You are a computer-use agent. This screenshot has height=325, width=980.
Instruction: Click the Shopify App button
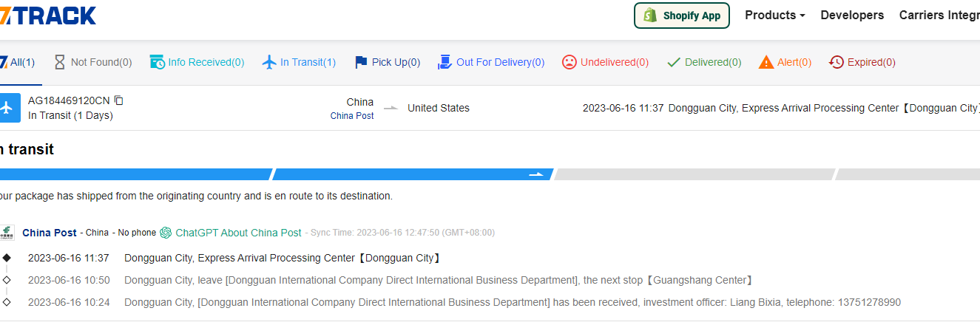682,16
